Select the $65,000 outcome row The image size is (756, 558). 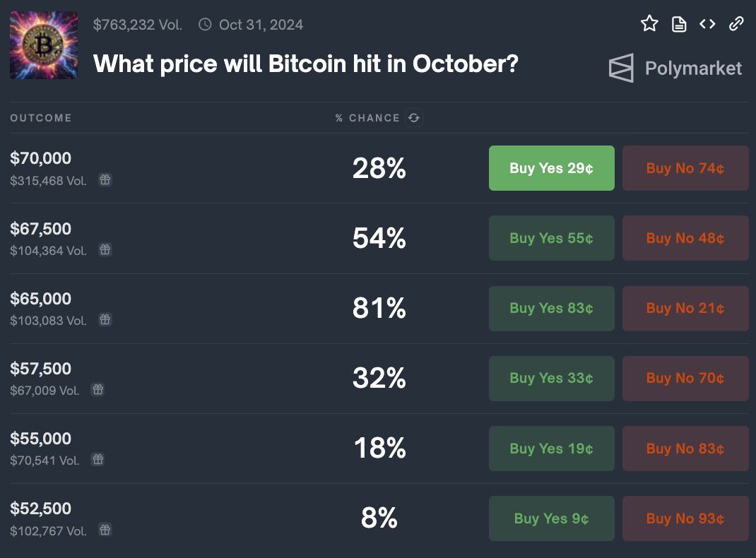379,309
